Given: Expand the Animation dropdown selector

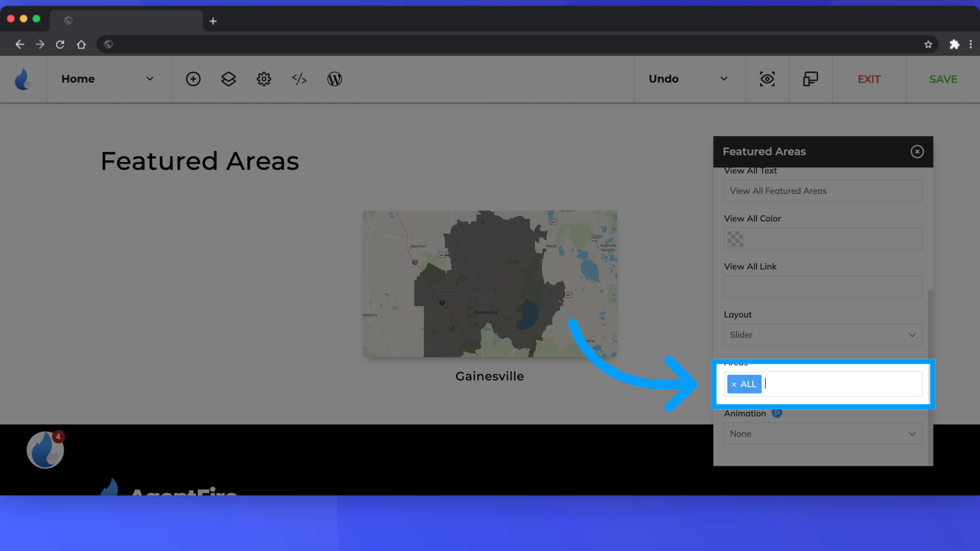Looking at the screenshot, I should click(822, 433).
